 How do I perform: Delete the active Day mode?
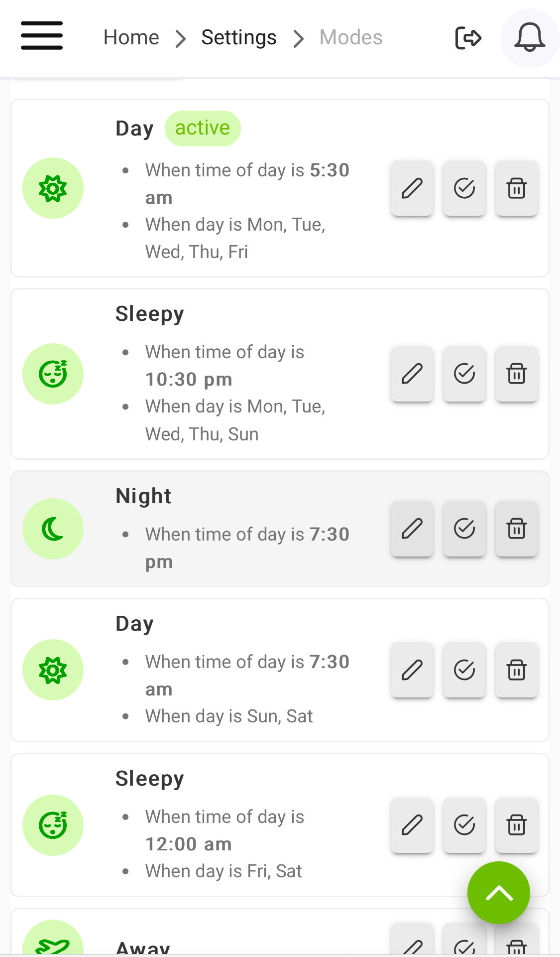[x=516, y=188]
